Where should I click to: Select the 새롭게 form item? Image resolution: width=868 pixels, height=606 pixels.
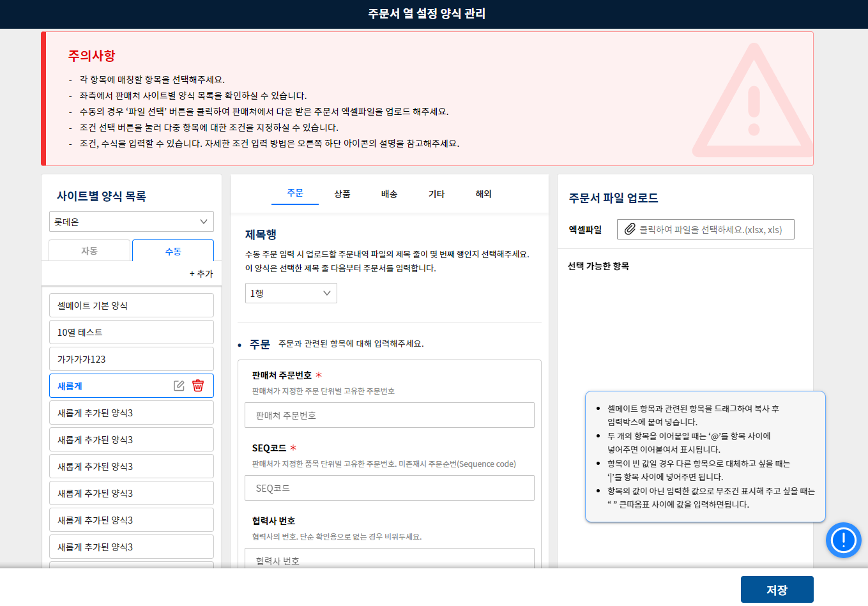pos(132,386)
